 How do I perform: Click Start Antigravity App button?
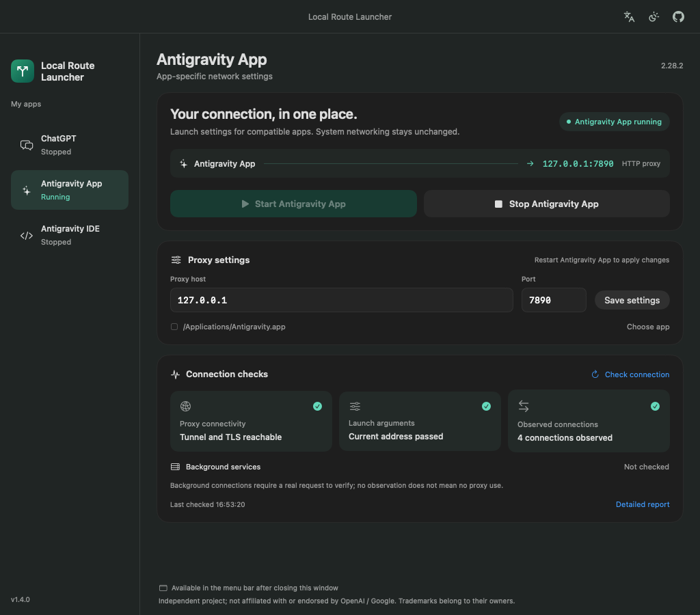tap(293, 204)
